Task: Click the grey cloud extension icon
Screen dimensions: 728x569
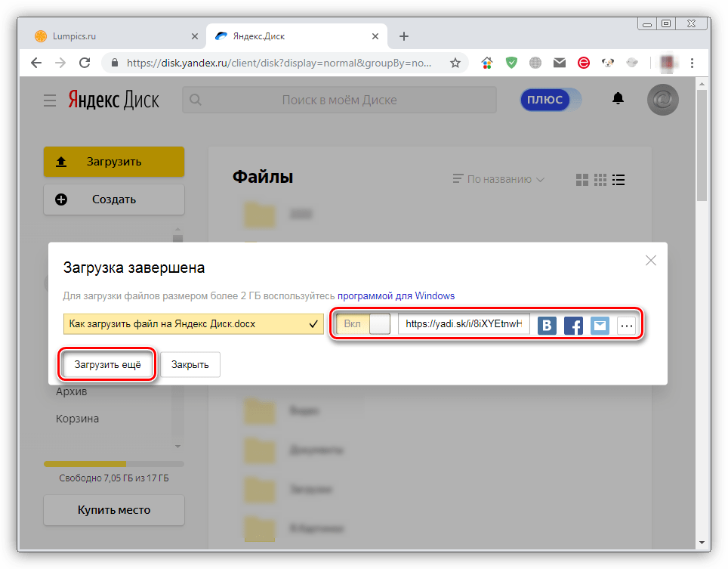Action: click(632, 63)
